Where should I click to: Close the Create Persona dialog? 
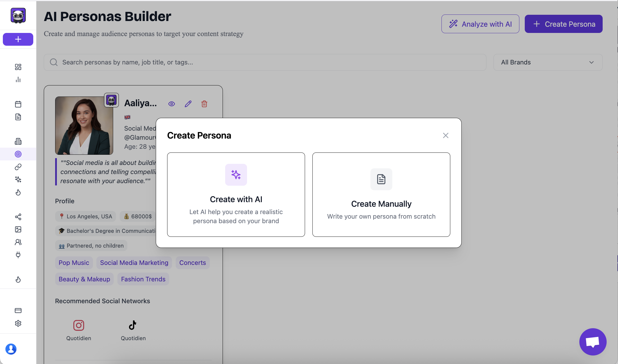[445, 135]
